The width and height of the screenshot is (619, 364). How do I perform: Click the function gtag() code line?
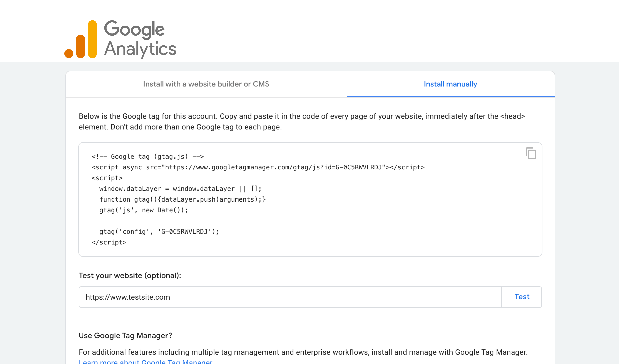[x=182, y=199]
